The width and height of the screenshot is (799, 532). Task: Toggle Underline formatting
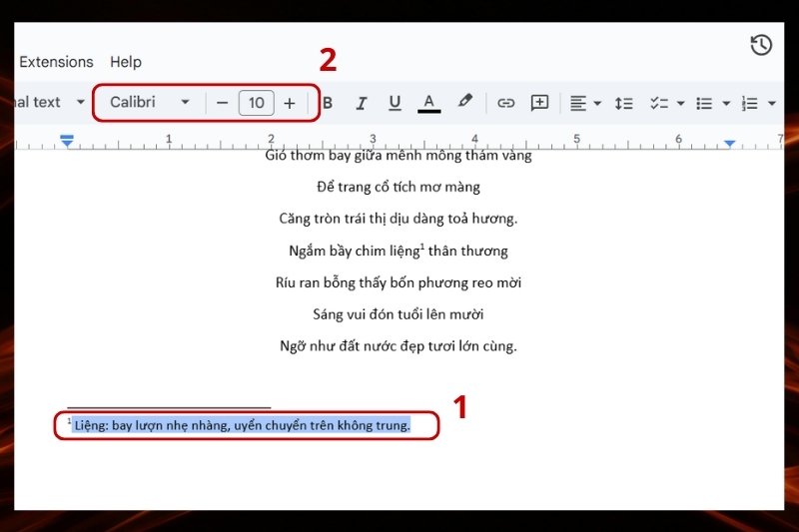[x=395, y=103]
